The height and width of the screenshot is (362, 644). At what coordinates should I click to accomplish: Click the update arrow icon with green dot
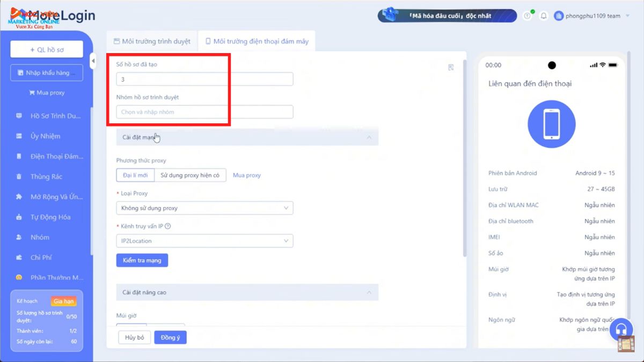point(528,16)
